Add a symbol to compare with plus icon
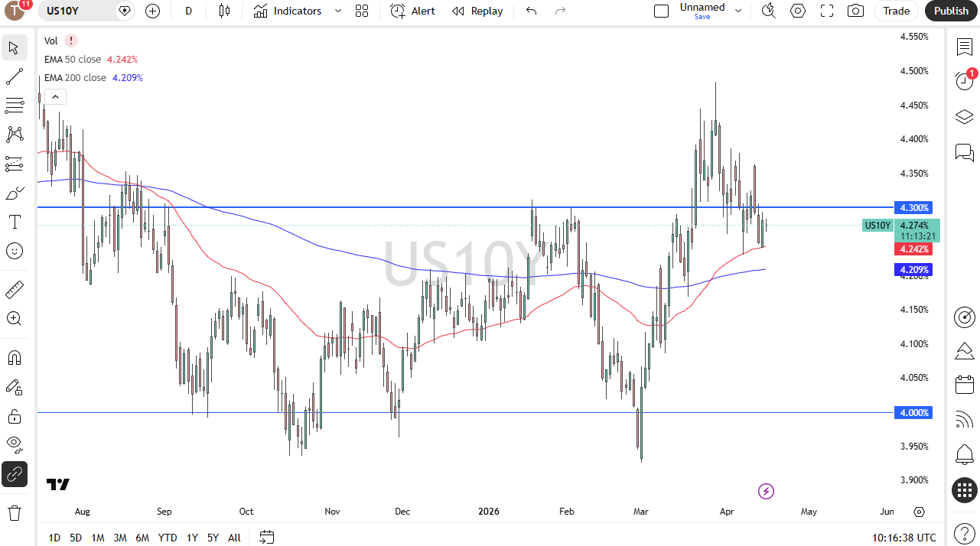 (x=152, y=11)
